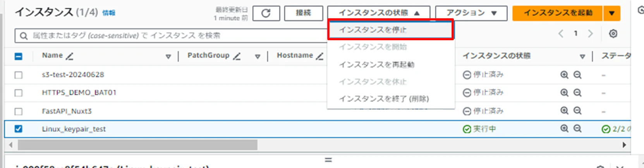Zoom in icon for FastAPI_Nuxt3 row
This screenshot has width=644, height=168.
(564, 111)
